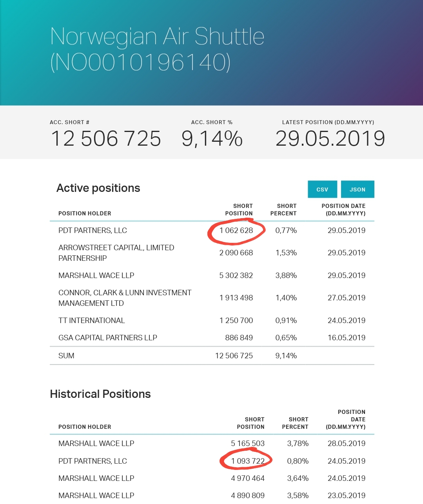Download active positions as JSON

(x=358, y=189)
